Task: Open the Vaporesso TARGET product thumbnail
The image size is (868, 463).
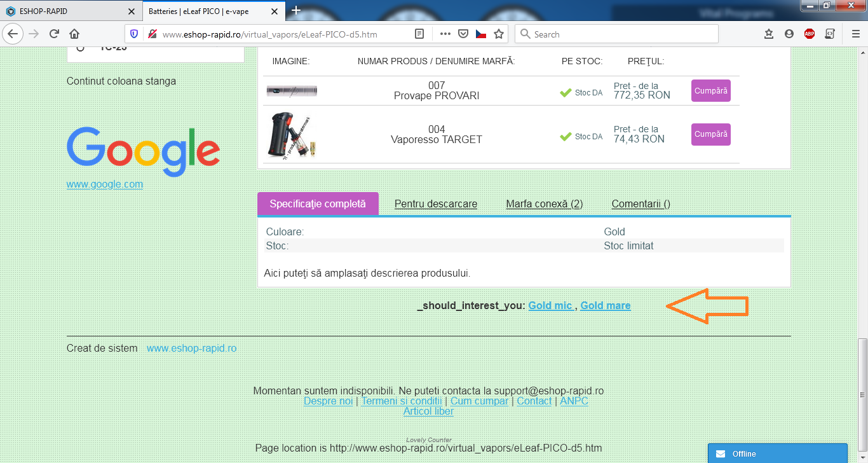Action: 292,134
